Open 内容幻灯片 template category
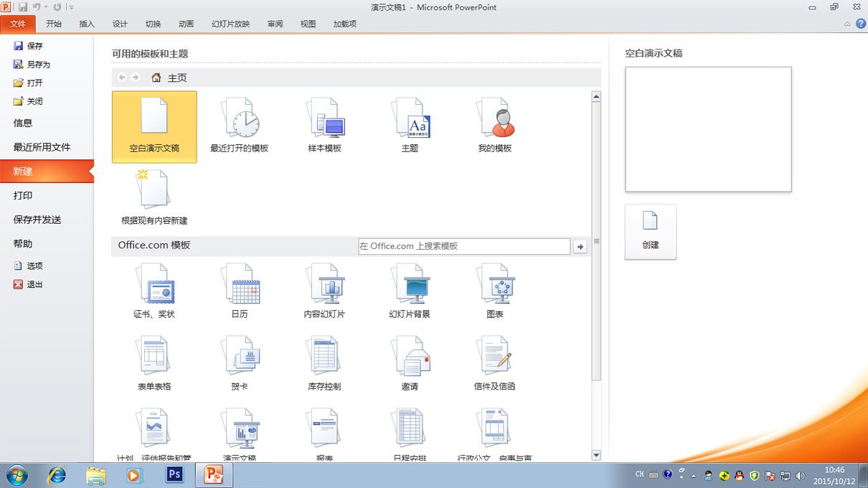868x488 pixels. (324, 291)
